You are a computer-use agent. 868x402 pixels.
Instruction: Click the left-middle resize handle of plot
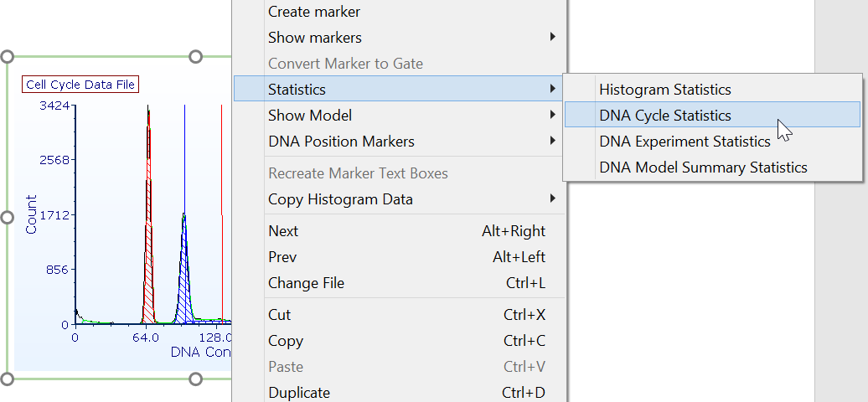pyautogui.click(x=8, y=218)
